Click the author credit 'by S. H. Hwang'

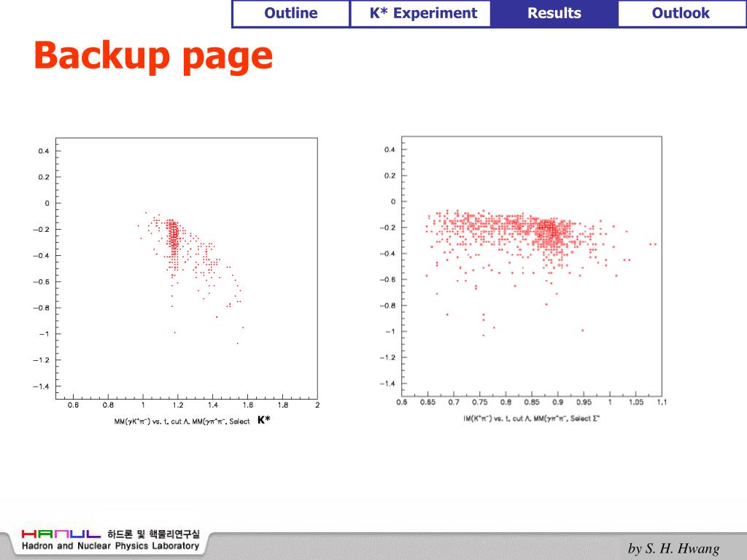pos(673,548)
